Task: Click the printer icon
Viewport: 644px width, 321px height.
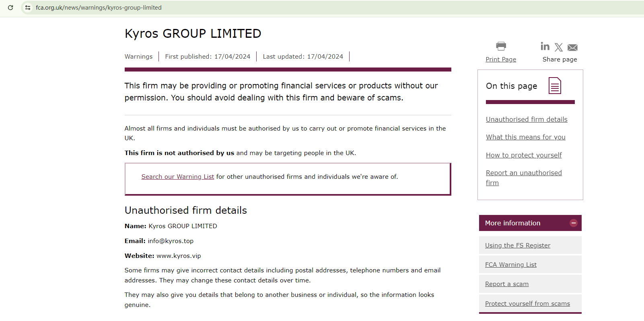Action: tap(501, 46)
